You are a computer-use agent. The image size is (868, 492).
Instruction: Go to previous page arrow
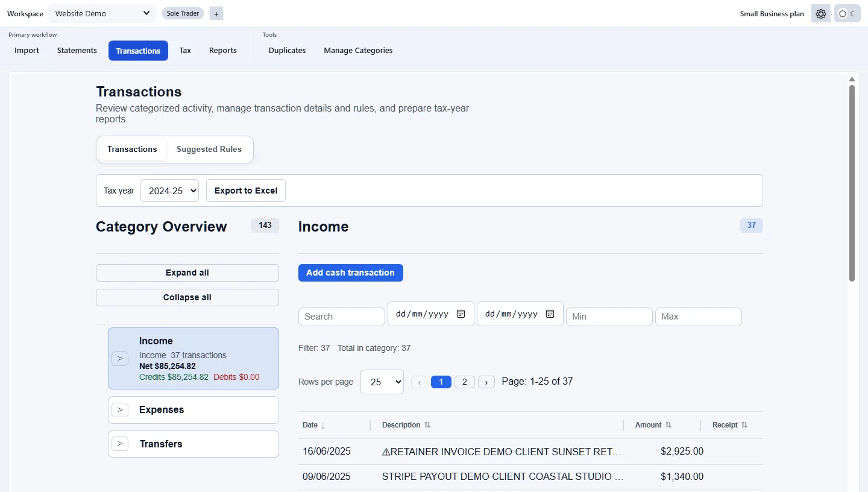419,382
